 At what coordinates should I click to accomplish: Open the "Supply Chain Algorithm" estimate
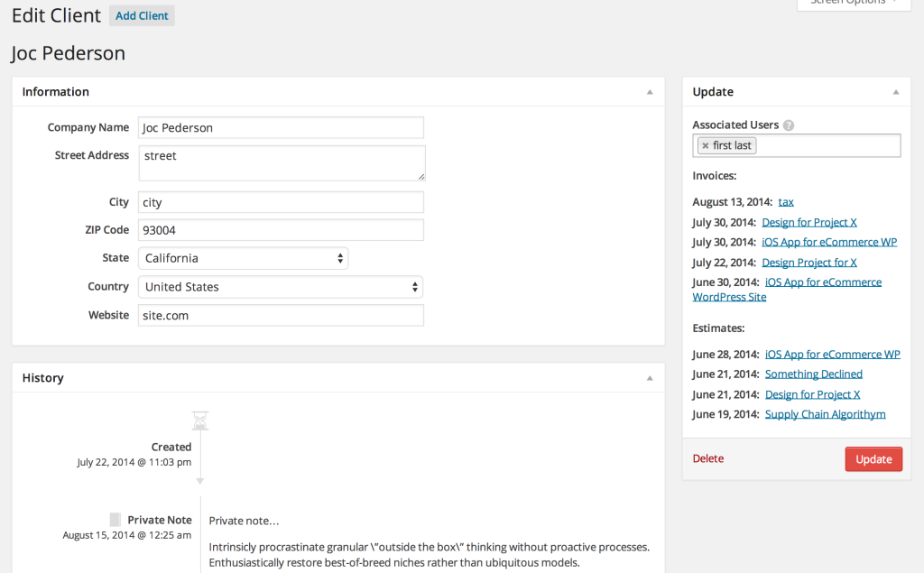click(825, 413)
